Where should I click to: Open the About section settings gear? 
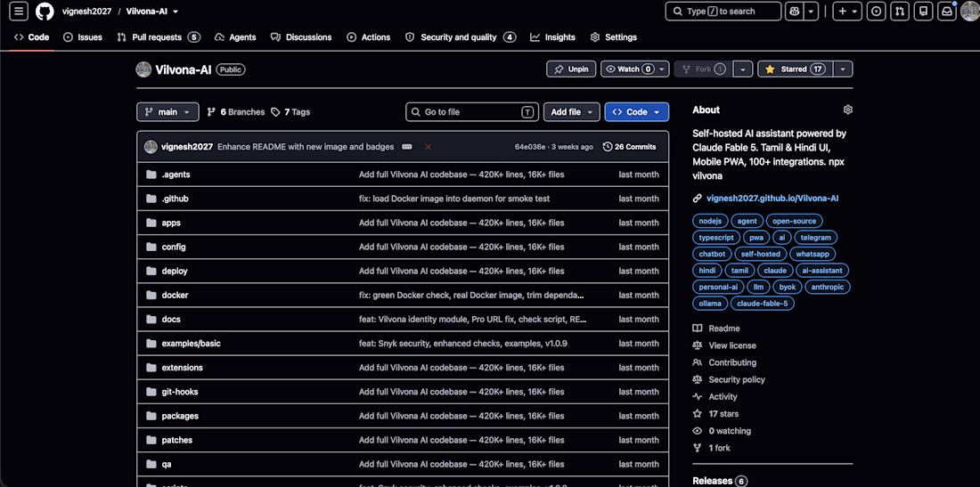[847, 110]
